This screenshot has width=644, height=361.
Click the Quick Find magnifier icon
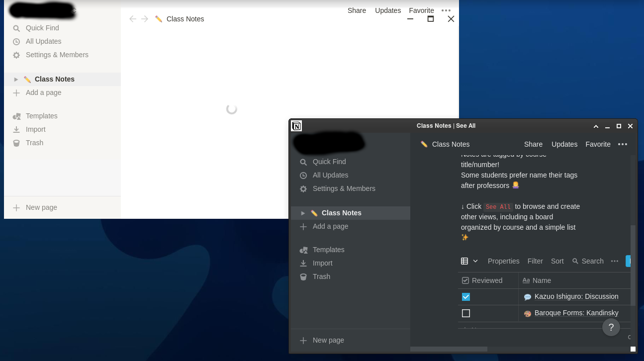pos(304,162)
